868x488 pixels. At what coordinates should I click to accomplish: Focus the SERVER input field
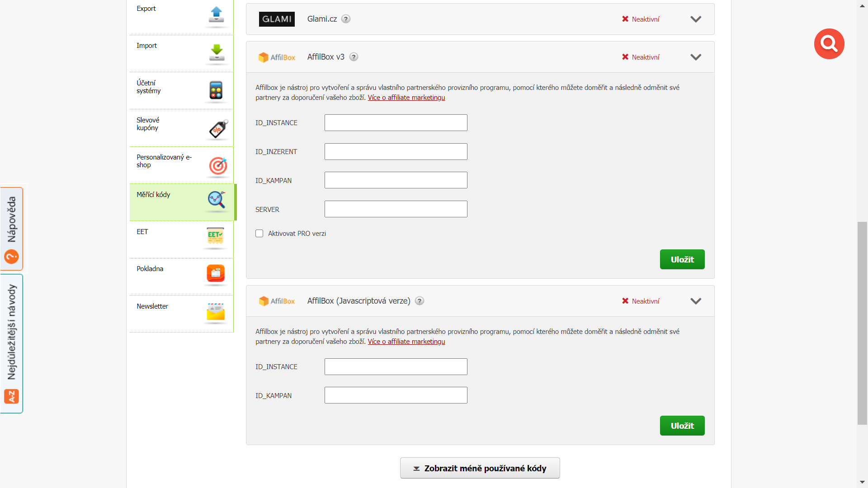(x=396, y=209)
